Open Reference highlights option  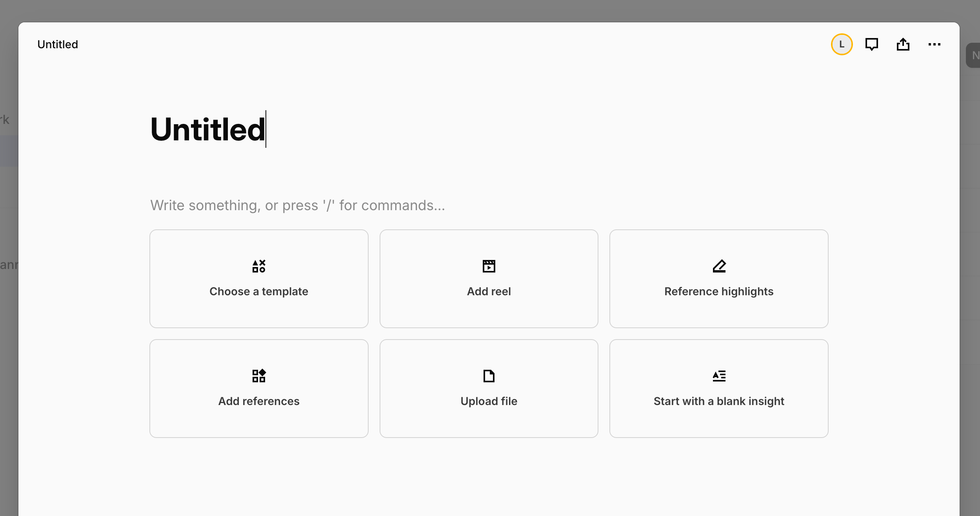point(719,291)
